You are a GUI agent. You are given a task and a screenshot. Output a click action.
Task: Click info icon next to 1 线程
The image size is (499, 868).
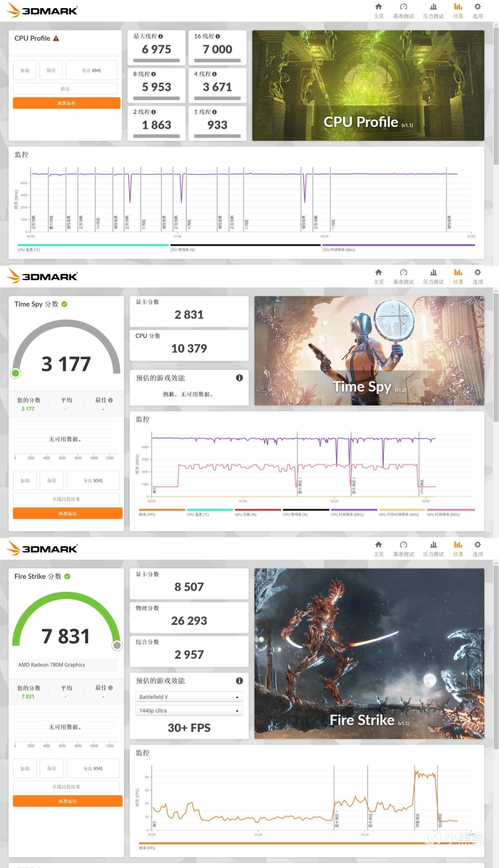[214, 112]
